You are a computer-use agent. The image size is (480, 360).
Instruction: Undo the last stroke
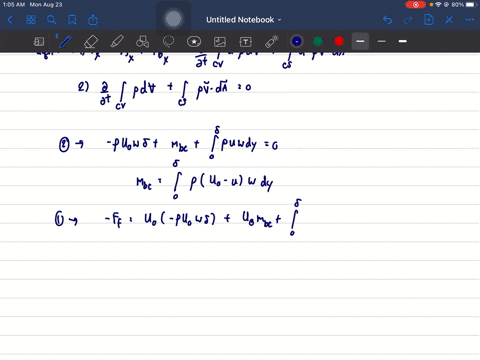click(387, 20)
